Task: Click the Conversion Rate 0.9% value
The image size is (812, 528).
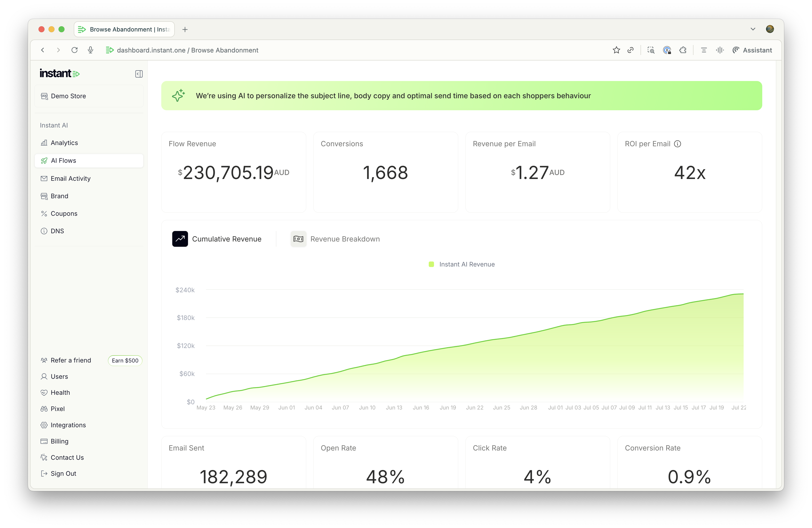Action: [689, 477]
